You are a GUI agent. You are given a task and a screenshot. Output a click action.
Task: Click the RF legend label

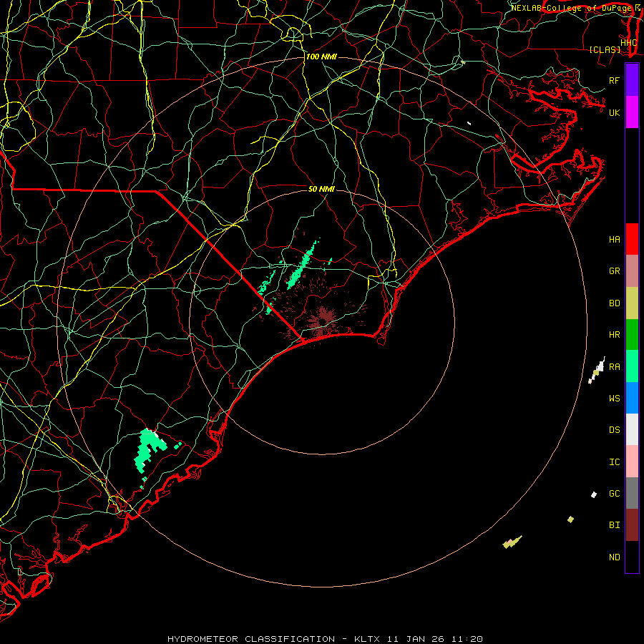[615, 80]
